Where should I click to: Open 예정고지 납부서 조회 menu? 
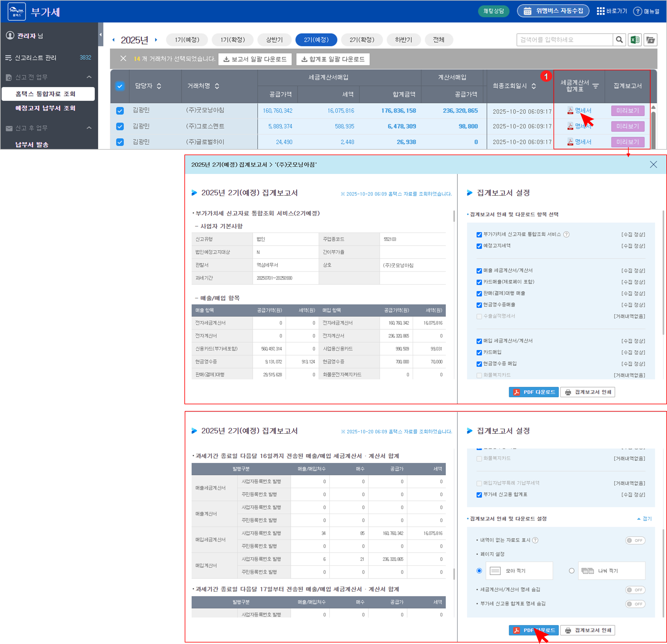point(45,108)
